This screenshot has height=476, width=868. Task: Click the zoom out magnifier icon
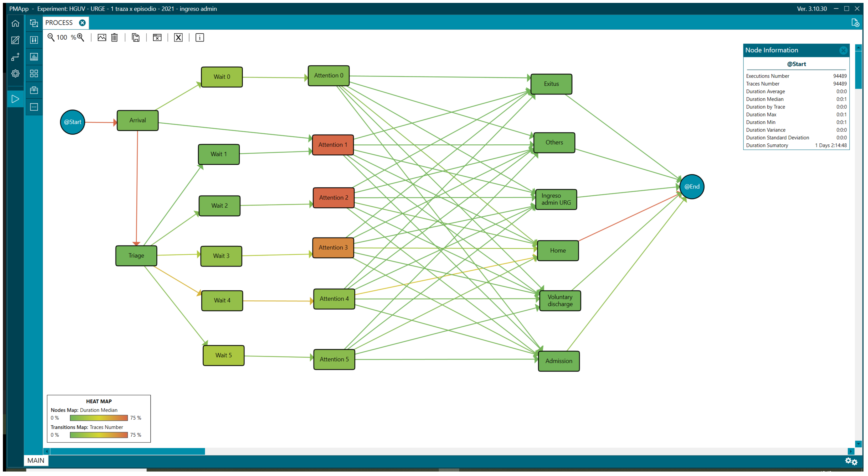[51, 37]
